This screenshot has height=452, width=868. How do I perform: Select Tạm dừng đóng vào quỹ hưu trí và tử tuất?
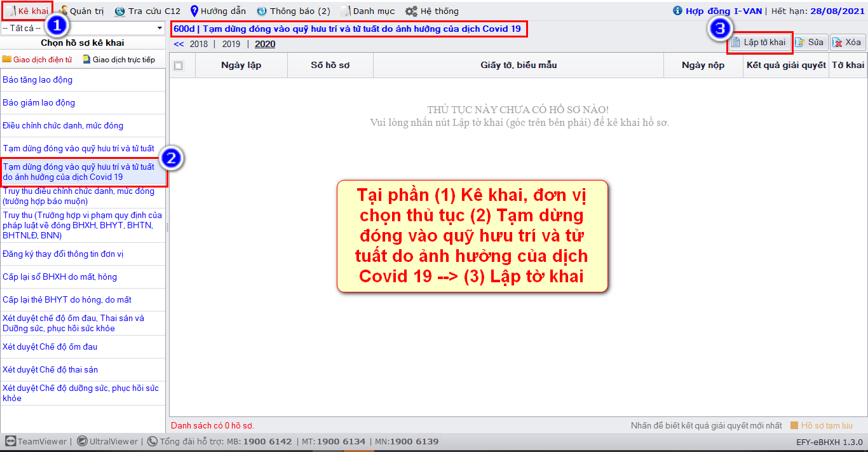pyautogui.click(x=83, y=149)
